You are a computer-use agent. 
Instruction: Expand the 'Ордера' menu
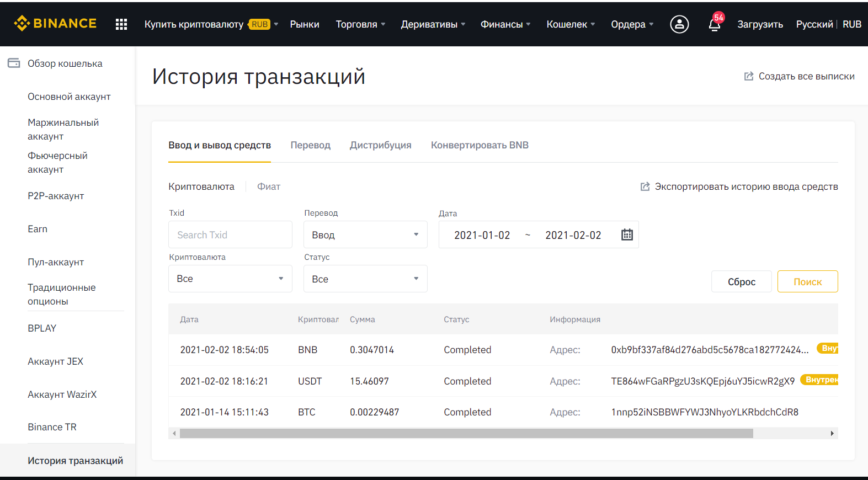click(632, 24)
